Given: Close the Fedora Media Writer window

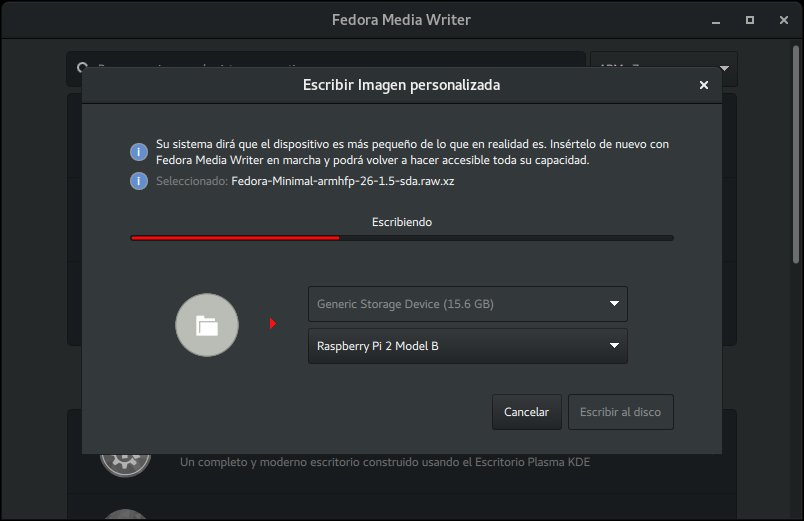Looking at the screenshot, I should [x=783, y=20].
